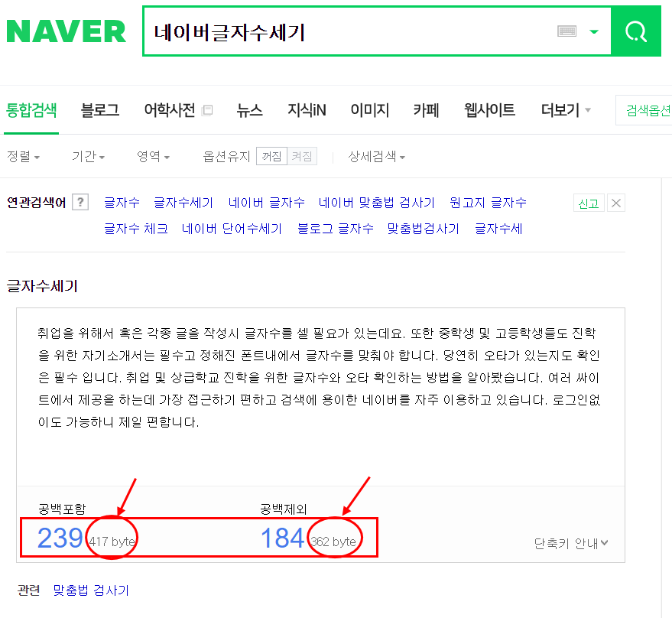The image size is (672, 618).
Task: Click the related search 글자수
Action: click(122, 203)
